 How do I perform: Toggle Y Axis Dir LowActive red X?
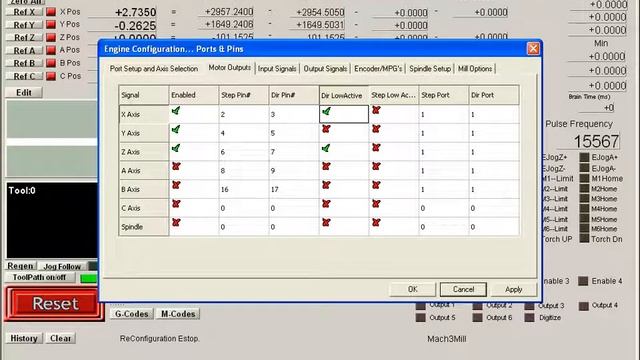pyautogui.click(x=326, y=129)
